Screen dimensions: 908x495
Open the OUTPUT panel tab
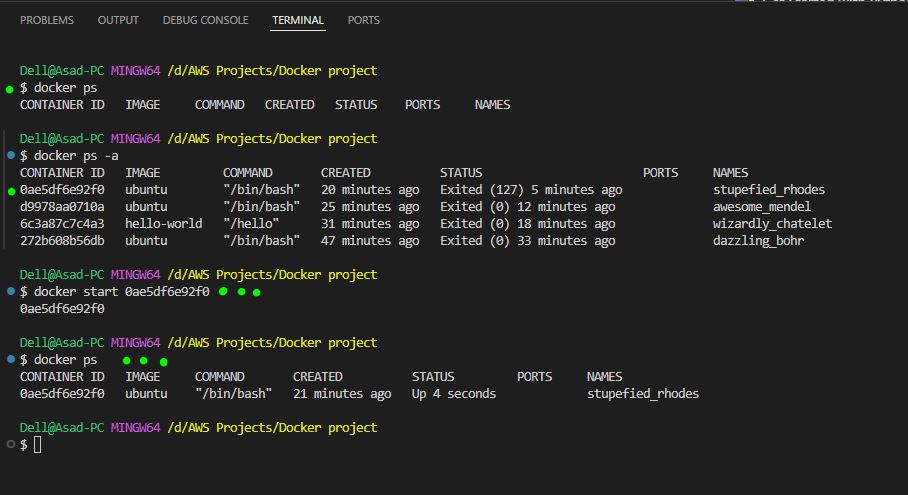tap(118, 20)
